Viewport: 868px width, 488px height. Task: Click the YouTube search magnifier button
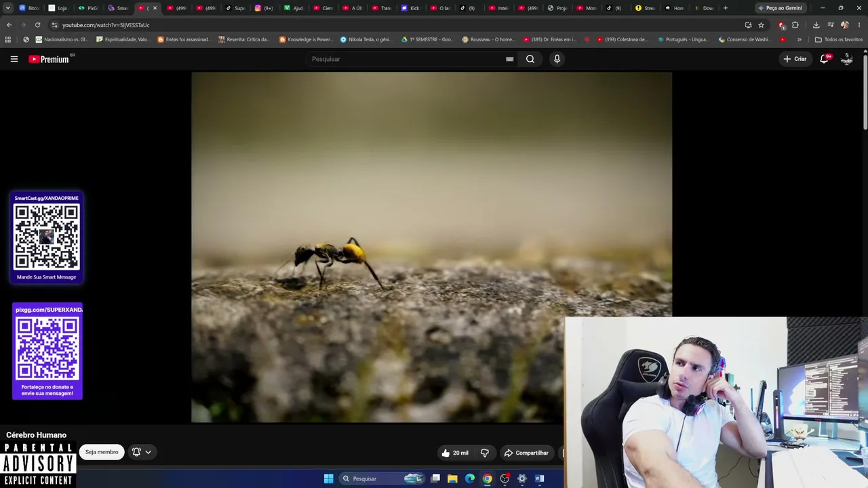point(530,59)
